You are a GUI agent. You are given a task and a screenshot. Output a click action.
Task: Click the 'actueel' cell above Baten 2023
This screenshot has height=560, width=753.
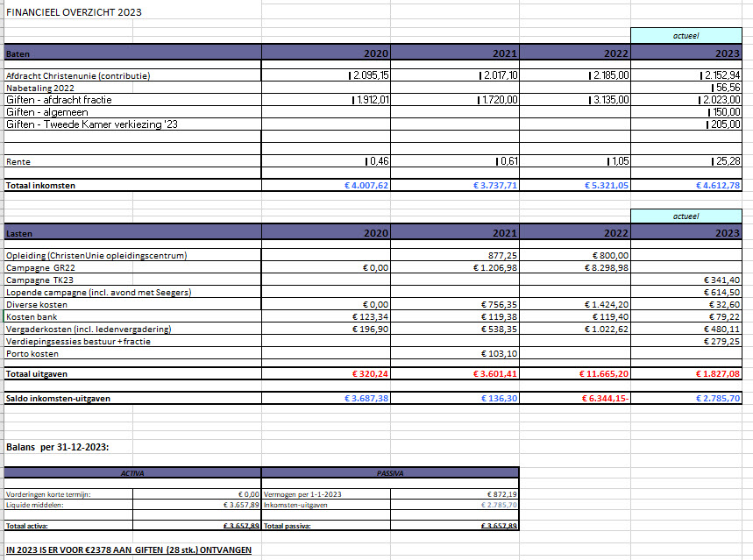coord(686,36)
